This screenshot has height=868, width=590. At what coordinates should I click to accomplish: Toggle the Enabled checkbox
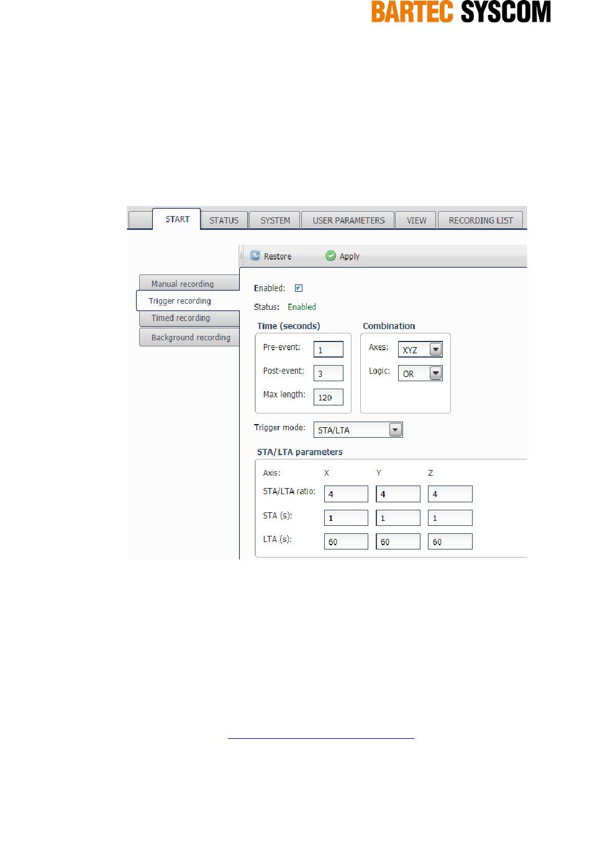click(x=298, y=288)
